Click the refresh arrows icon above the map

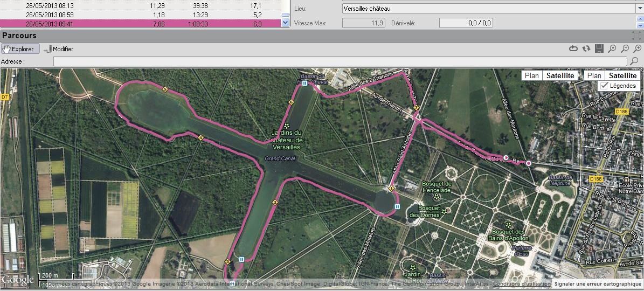[x=586, y=49]
